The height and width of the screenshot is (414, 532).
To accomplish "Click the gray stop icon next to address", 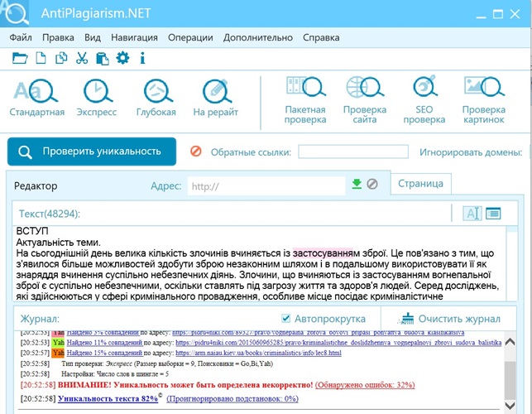I will click(372, 184).
